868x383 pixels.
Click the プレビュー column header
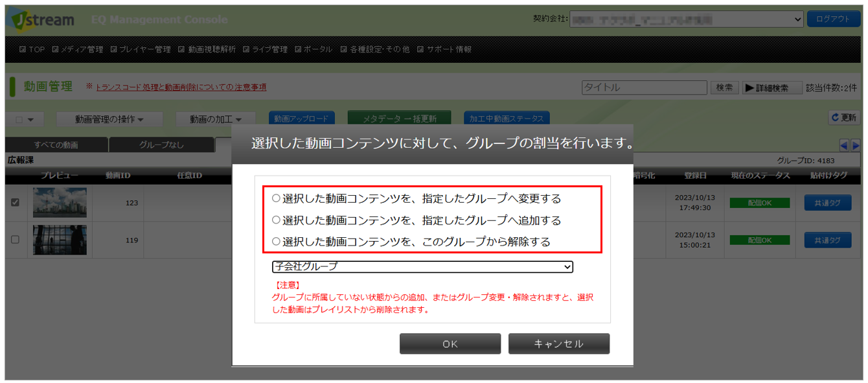tap(60, 176)
